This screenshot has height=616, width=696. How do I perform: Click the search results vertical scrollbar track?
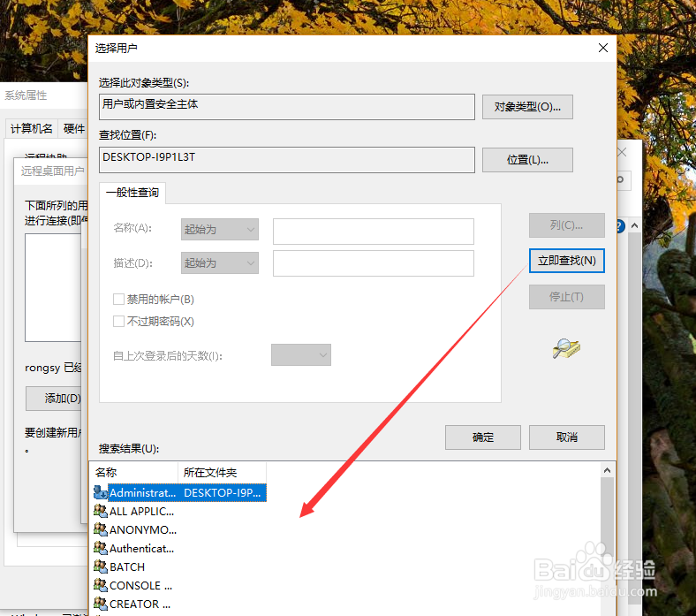607,547
